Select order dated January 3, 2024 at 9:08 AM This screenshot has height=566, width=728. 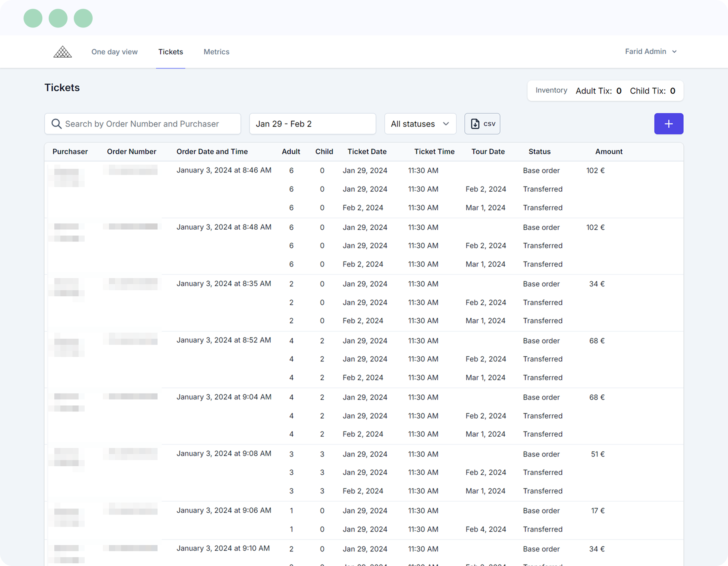[224, 453]
